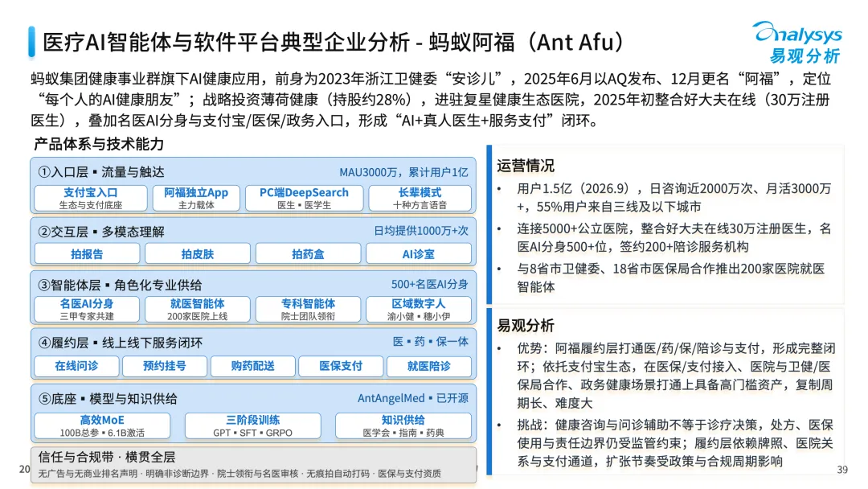Click the 就医陪诊 box
Image resolution: width=868 pixels, height=489 pixels.
pyautogui.click(x=429, y=366)
